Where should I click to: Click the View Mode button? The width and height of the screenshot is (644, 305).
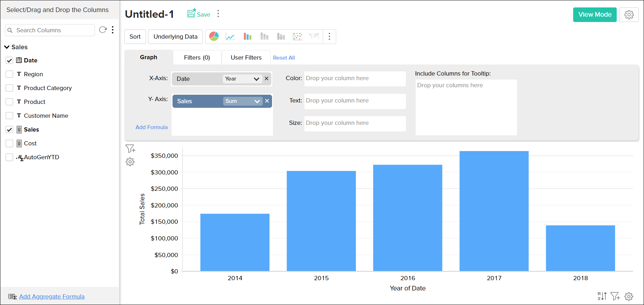click(595, 15)
